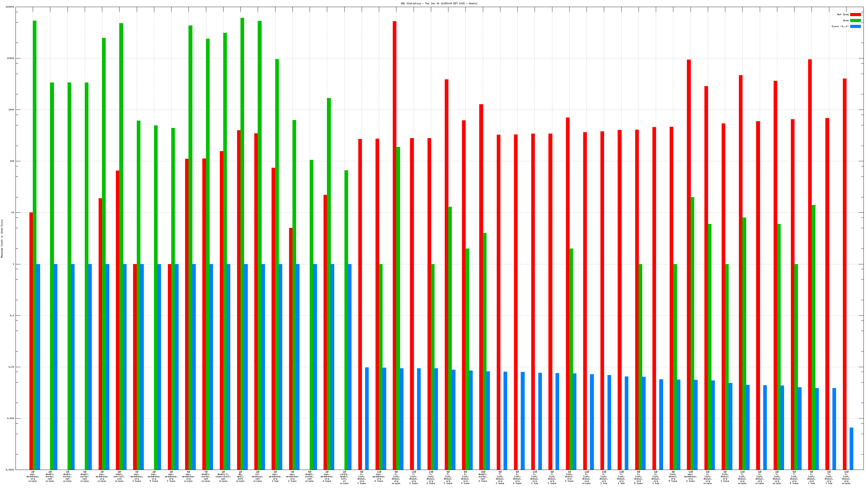Click the RBL Statistics chart title
868x488 pixels.
pos(439,3)
